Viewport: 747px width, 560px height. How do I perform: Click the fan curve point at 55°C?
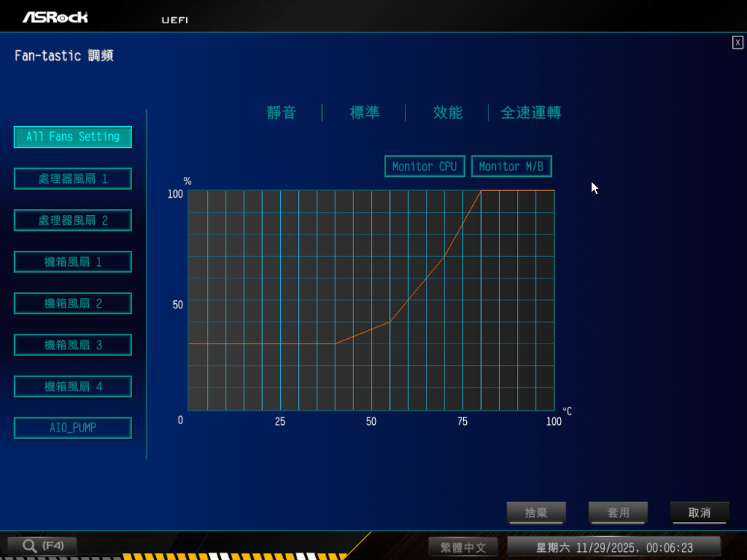390,321
